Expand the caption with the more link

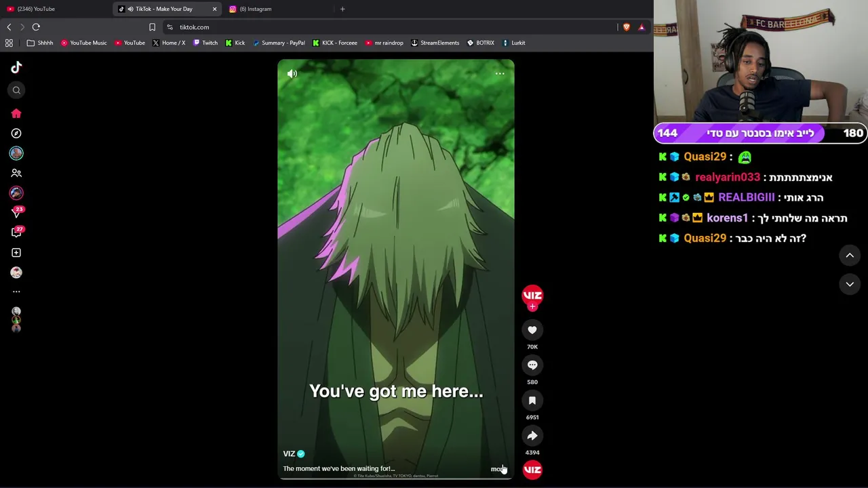(x=498, y=469)
